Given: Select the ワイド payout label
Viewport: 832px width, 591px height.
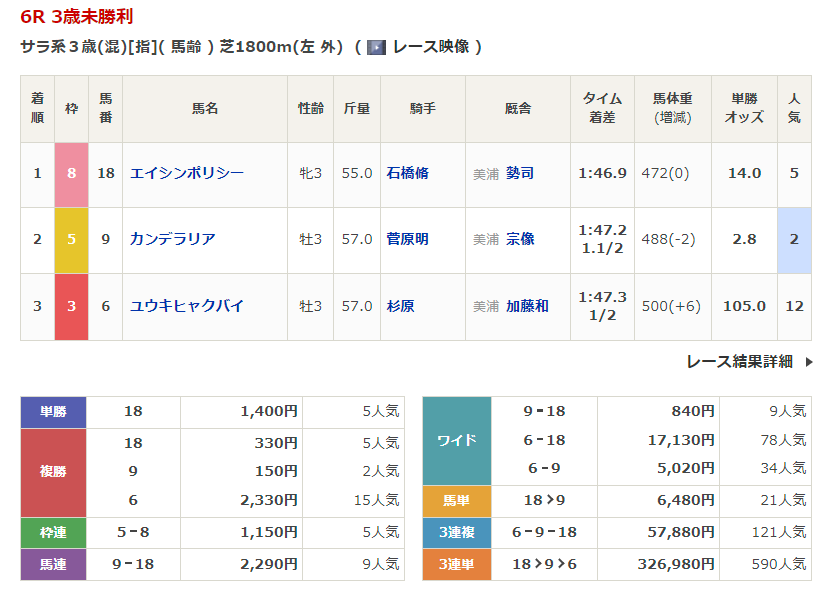Looking at the screenshot, I should click(457, 440).
